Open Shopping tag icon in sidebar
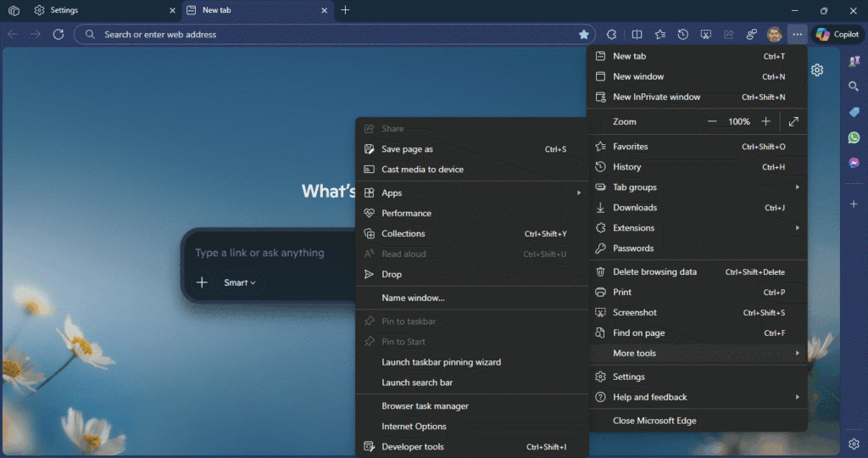Image resolution: width=868 pixels, height=458 pixels. tap(854, 112)
